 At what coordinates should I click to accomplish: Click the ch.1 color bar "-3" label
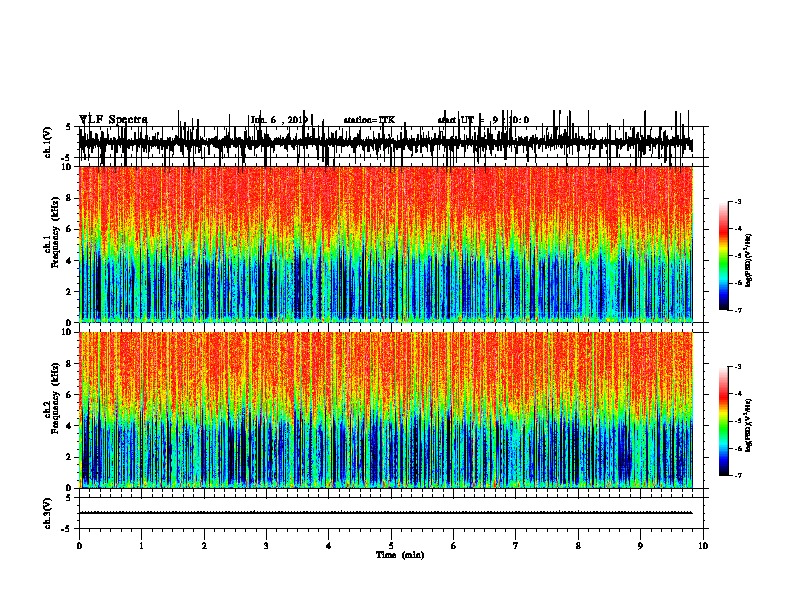tap(737, 201)
